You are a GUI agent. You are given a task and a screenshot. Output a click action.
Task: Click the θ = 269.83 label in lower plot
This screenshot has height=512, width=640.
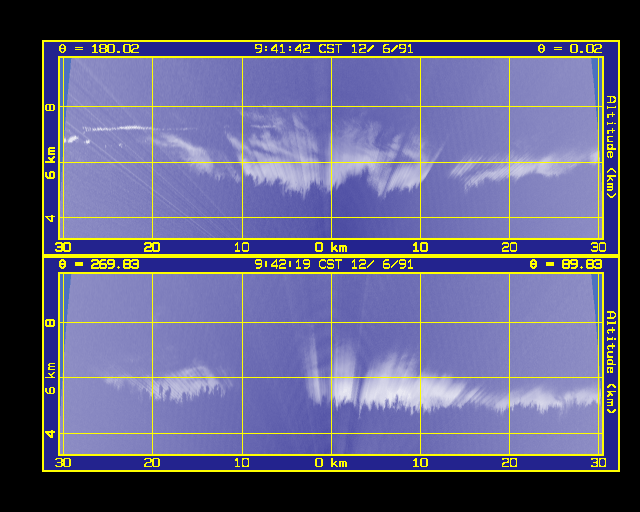[99, 265]
